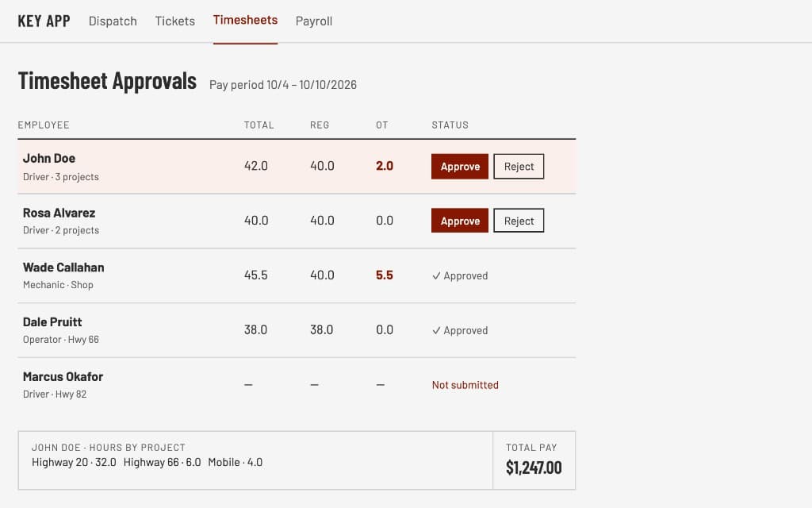Viewport: 812px width, 508px height.
Task: Click the TOTAL column header
Action: click(259, 125)
